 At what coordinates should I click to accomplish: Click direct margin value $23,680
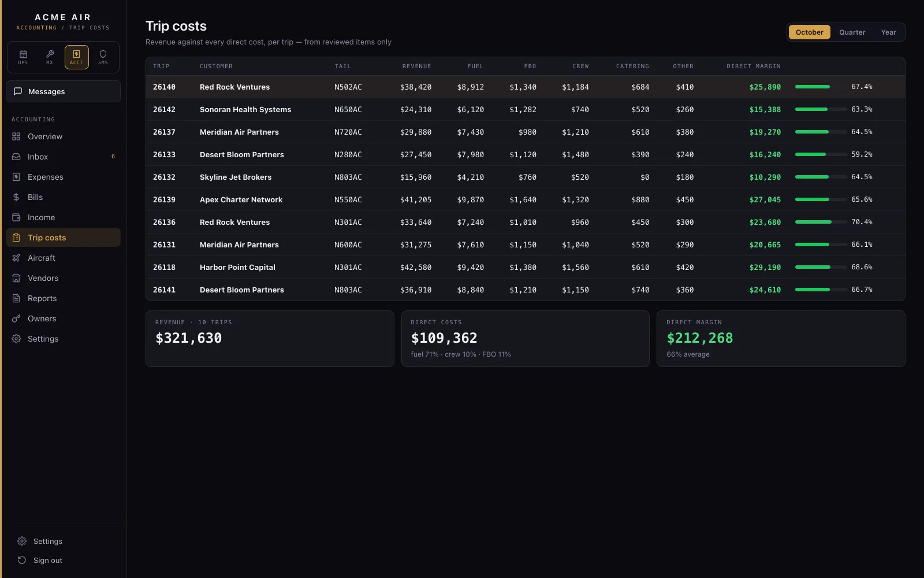(x=765, y=222)
